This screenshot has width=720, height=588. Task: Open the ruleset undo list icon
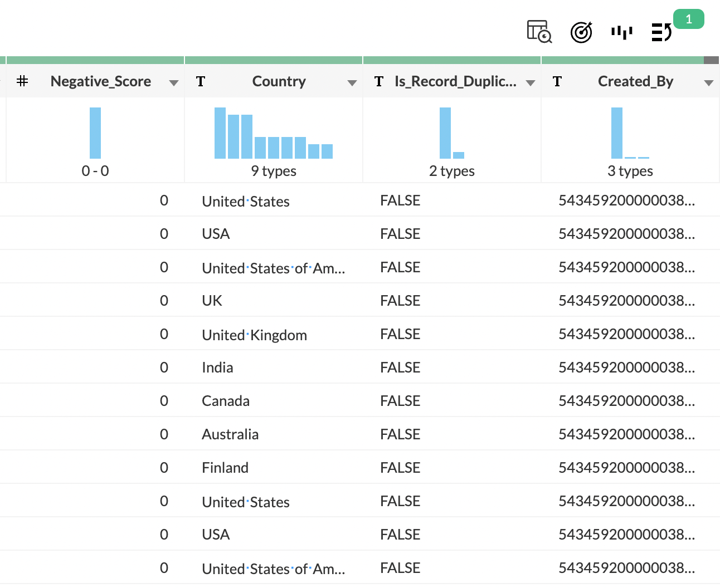pos(661,32)
